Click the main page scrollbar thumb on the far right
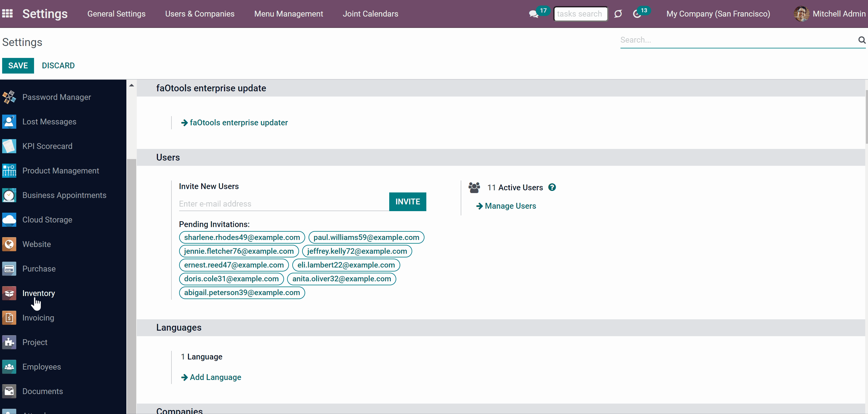Image resolution: width=868 pixels, height=414 pixels. (x=866, y=117)
